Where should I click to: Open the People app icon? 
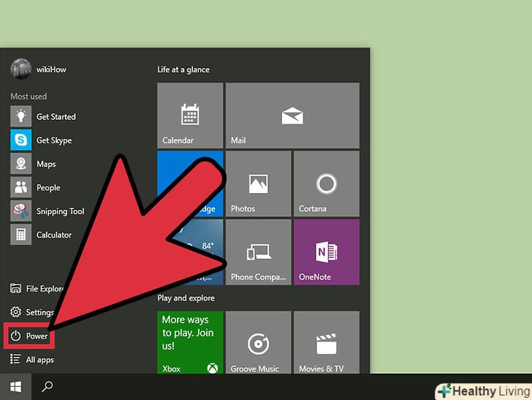[x=20, y=186]
